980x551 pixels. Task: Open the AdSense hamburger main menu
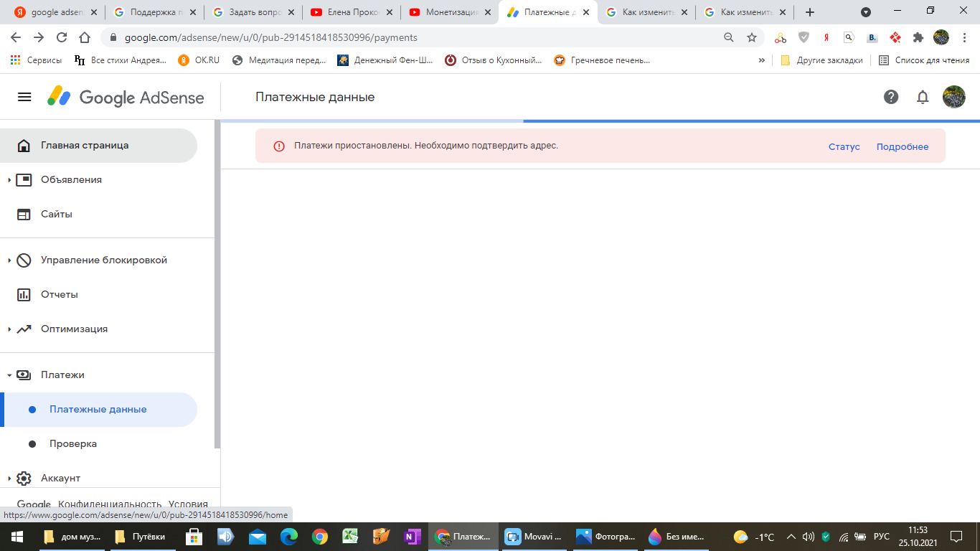coord(24,97)
